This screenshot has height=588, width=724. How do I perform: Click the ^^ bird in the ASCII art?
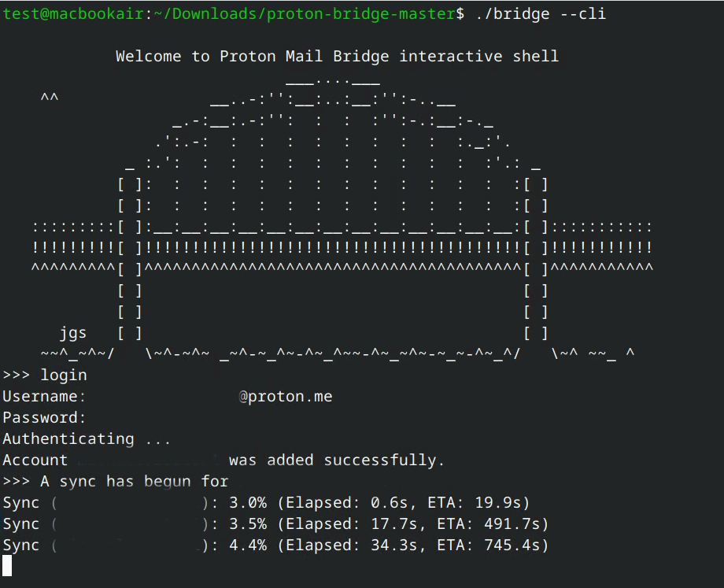[x=50, y=99]
